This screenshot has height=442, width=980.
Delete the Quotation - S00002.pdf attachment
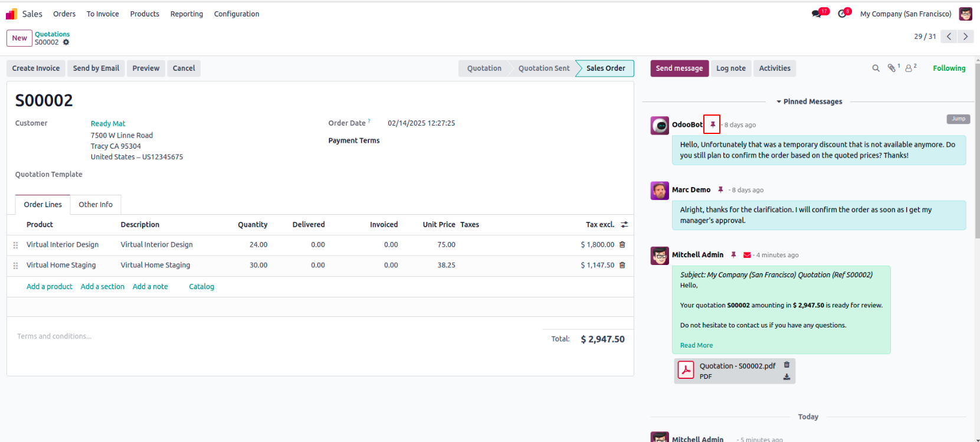pyautogui.click(x=786, y=365)
